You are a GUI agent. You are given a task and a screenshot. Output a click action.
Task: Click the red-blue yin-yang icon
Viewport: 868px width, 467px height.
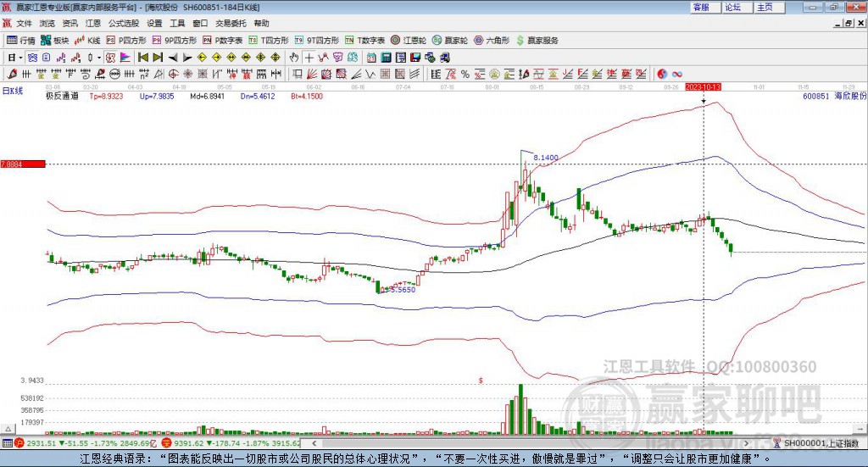click(x=661, y=74)
